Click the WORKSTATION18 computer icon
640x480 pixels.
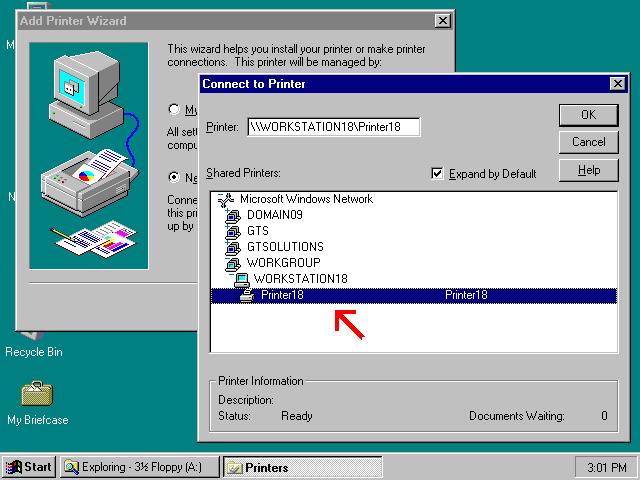[x=242, y=280]
